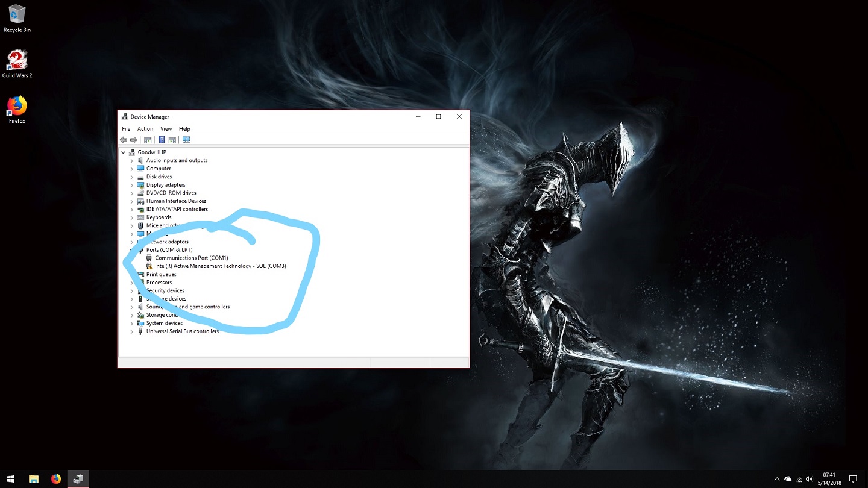Show hidden icons in the system tray
The image size is (868, 488).
tap(776, 479)
